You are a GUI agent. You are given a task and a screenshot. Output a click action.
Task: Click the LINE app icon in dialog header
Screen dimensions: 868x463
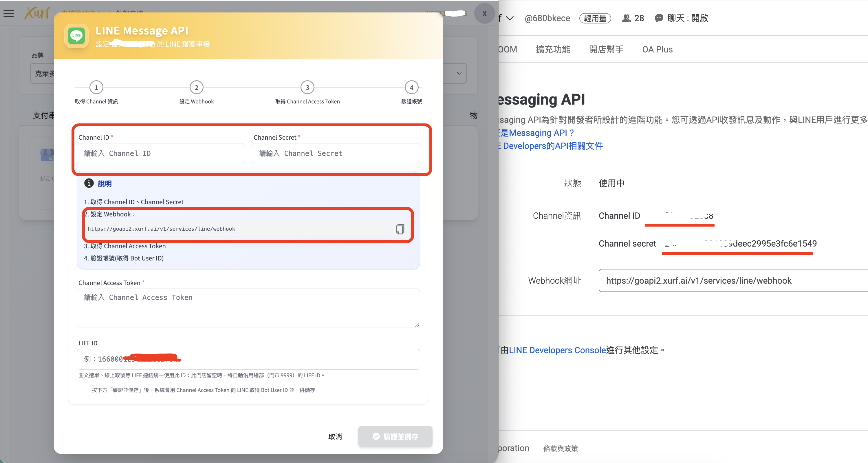point(76,36)
